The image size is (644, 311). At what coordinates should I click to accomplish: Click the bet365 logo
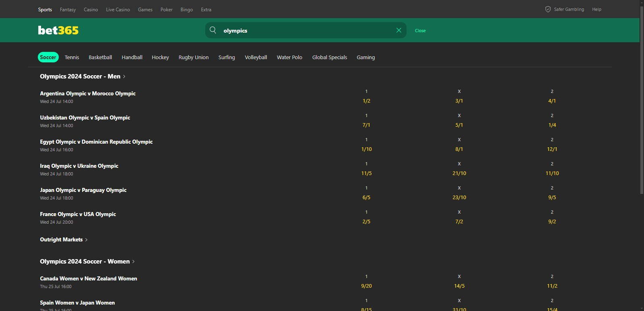[x=58, y=30]
